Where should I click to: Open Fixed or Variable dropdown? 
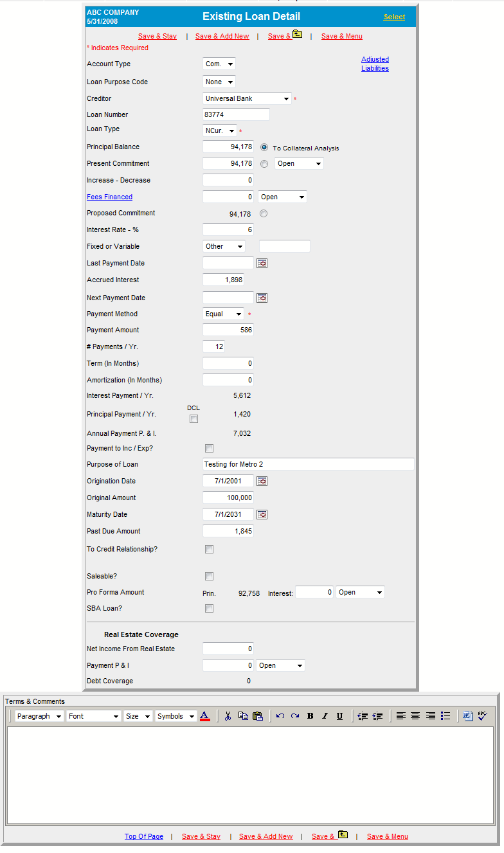(224, 246)
